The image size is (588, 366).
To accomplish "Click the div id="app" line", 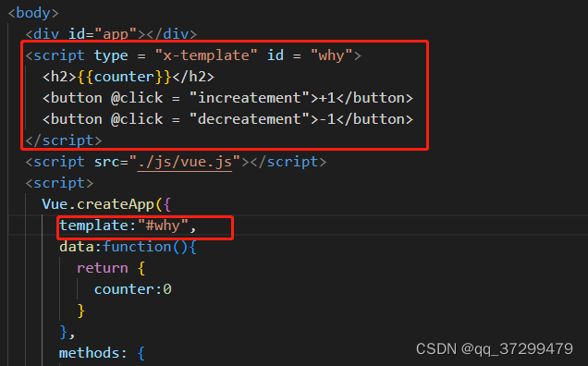I will click(111, 34).
